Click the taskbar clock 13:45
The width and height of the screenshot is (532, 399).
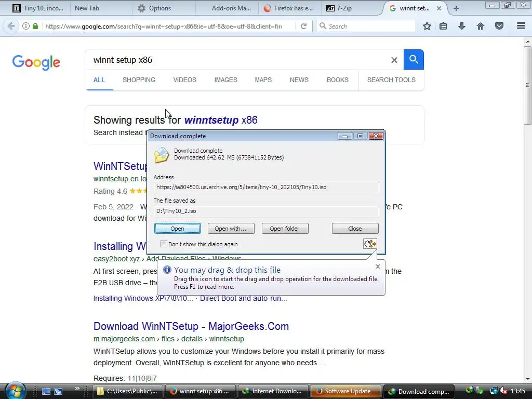tap(518, 391)
